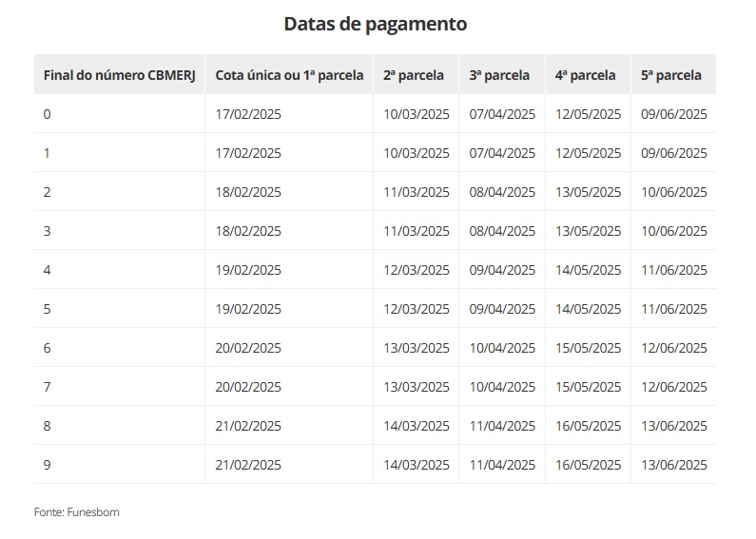Click the 'Datas de pagamento' title
756x539 pixels.
tap(375, 24)
